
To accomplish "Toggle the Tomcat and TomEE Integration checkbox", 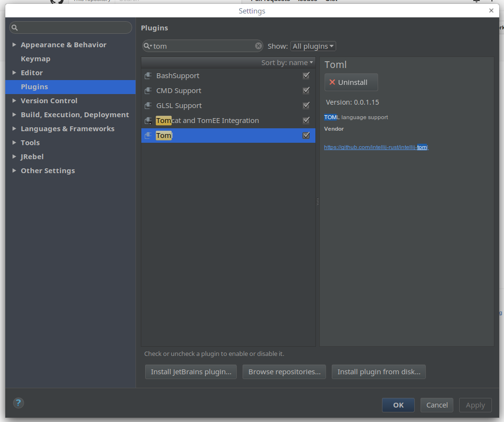I will [x=306, y=120].
